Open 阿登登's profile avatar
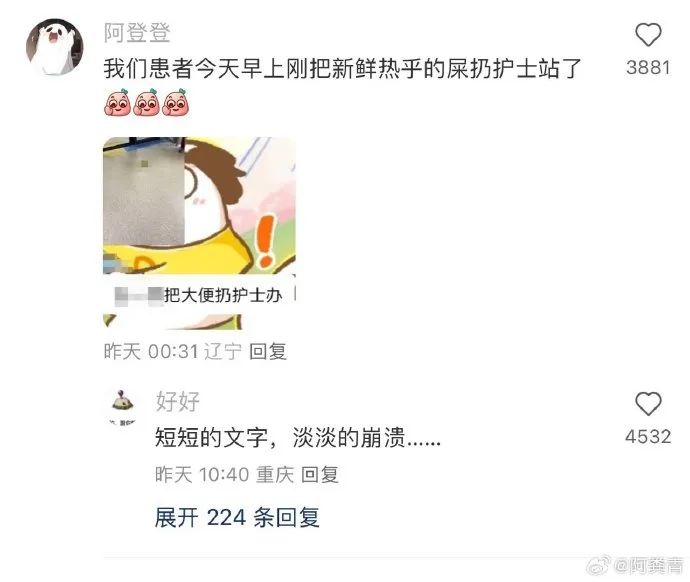 [x=55, y=47]
